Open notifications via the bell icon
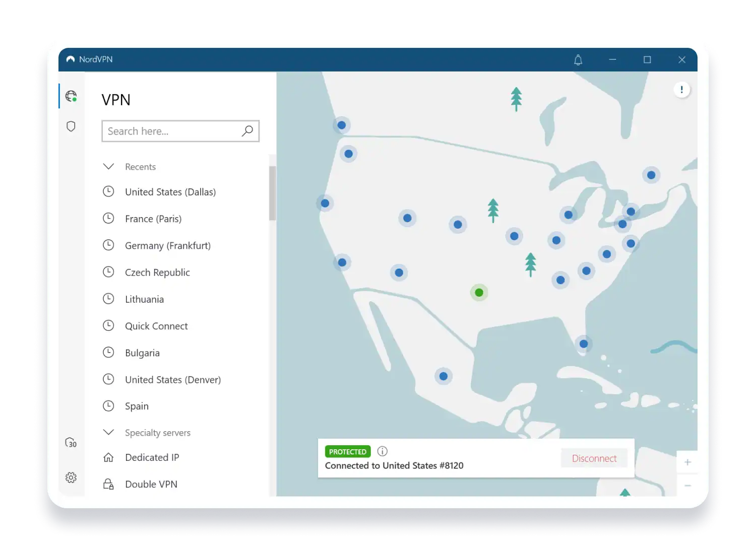Viewport: 756px width, 544px height. 578,59
